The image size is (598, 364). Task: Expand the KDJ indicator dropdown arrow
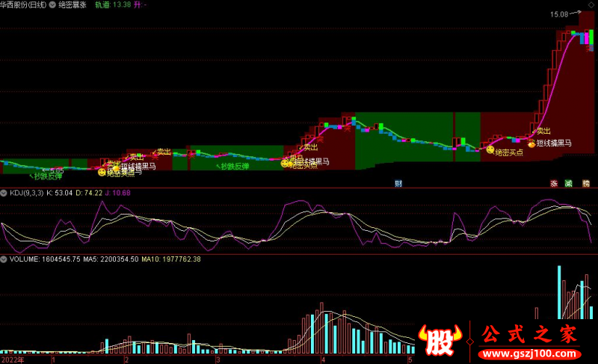[x=4, y=193]
